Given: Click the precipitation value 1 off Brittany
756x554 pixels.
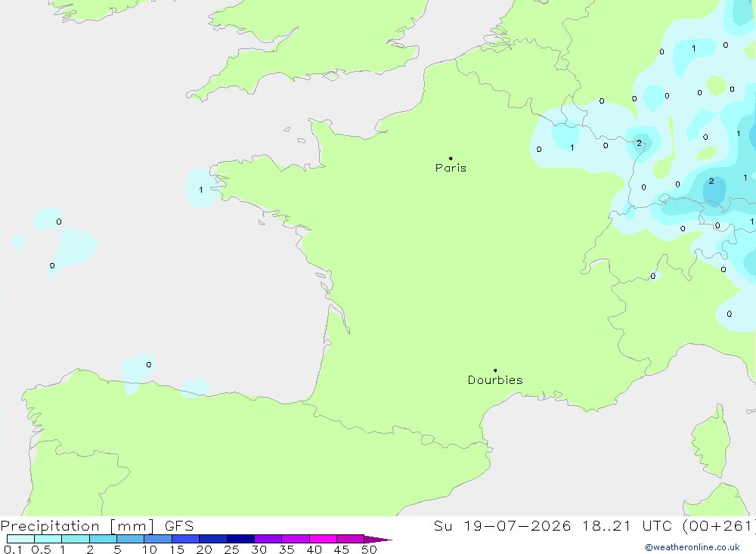Looking at the screenshot, I should click(x=200, y=190).
